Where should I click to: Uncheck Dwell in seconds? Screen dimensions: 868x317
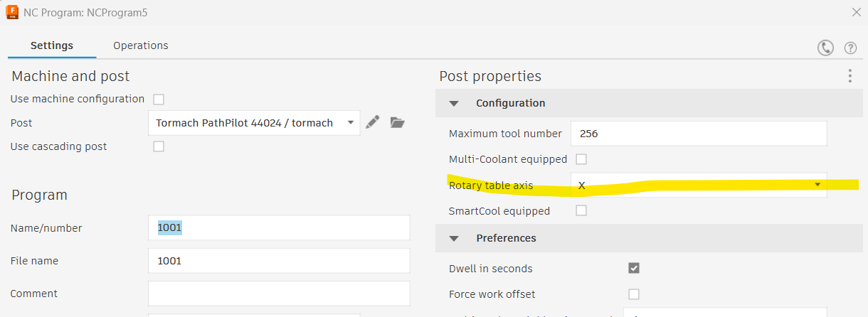tap(634, 268)
